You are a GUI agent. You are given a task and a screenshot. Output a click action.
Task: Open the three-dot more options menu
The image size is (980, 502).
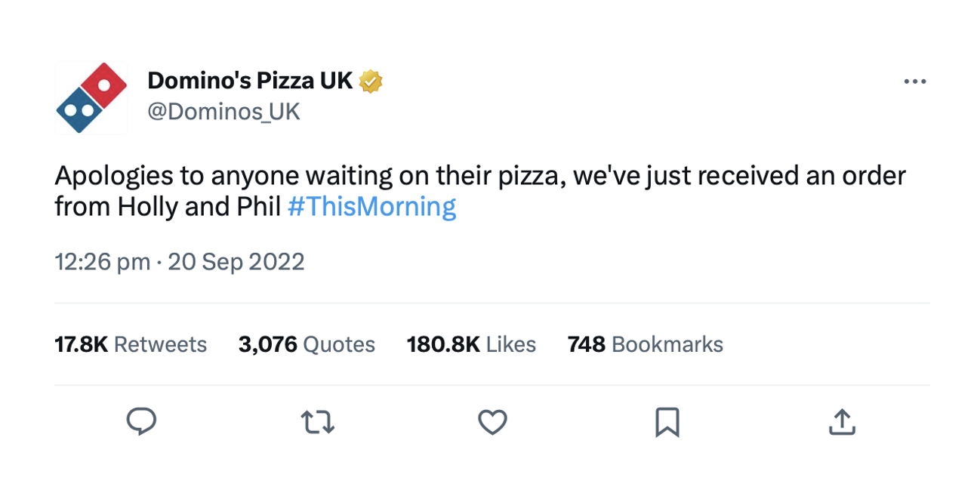[x=915, y=82]
